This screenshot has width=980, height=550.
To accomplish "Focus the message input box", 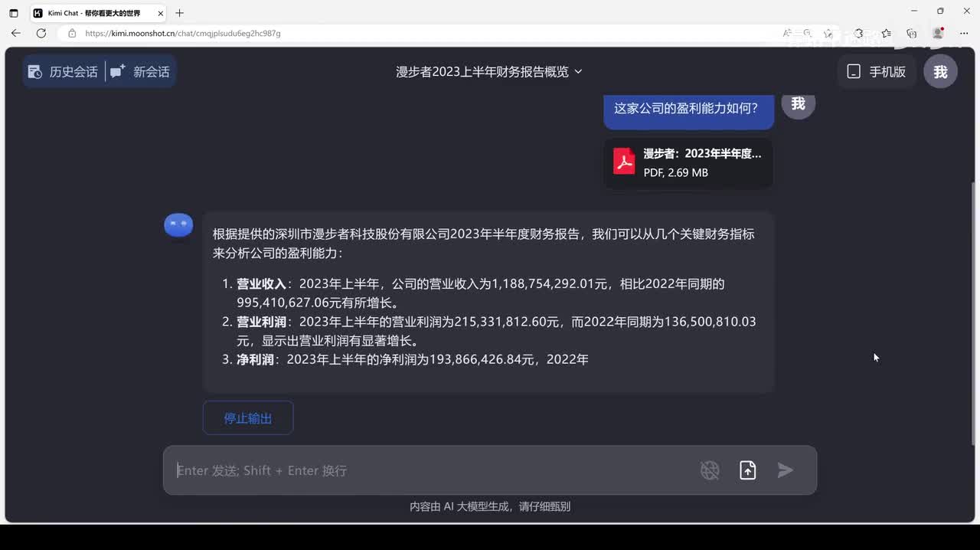I will [429, 470].
